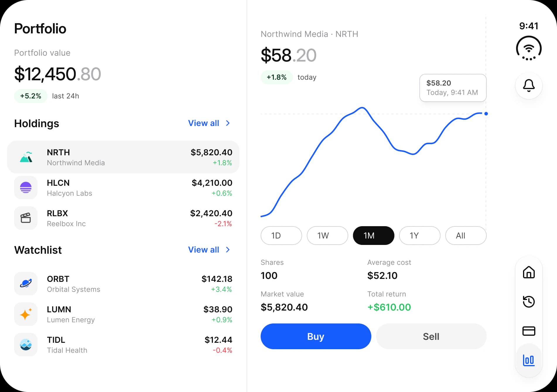Open notifications bell icon
The width and height of the screenshot is (557, 392).
coord(529,86)
